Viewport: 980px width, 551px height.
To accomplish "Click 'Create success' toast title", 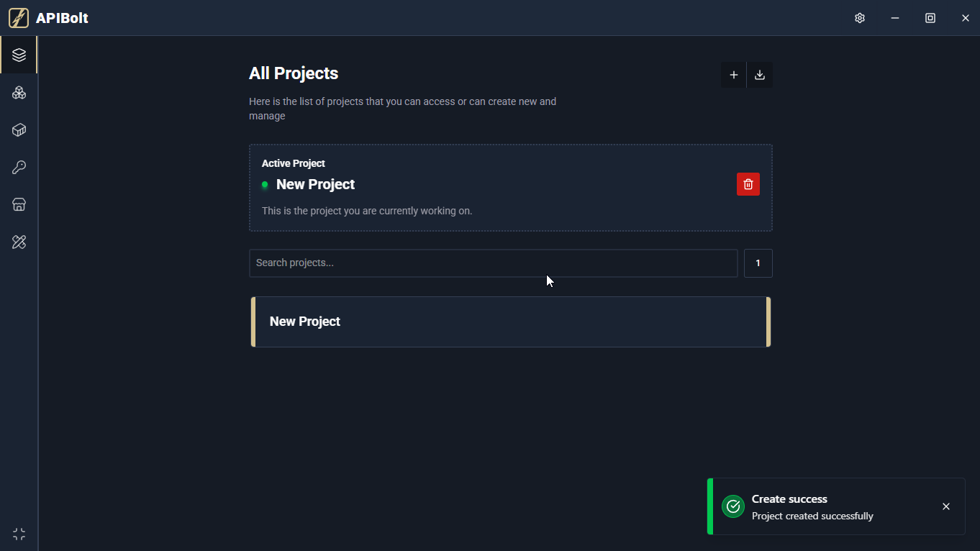I will tap(789, 498).
